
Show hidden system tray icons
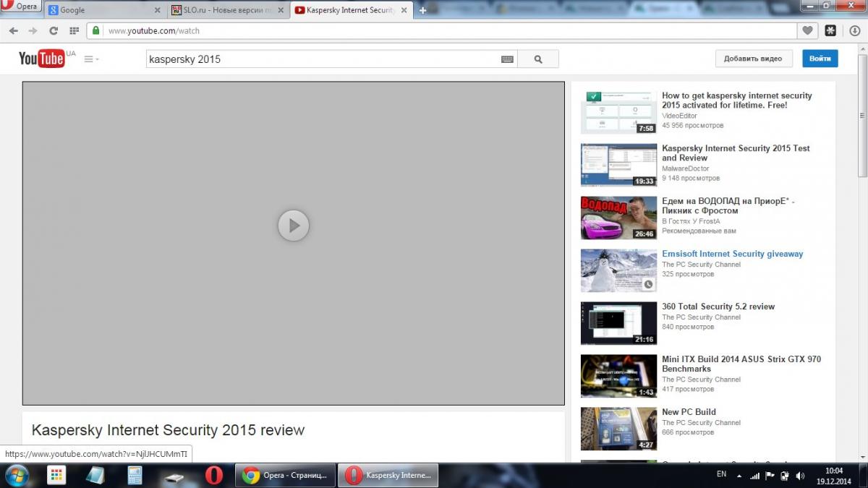[739, 476]
